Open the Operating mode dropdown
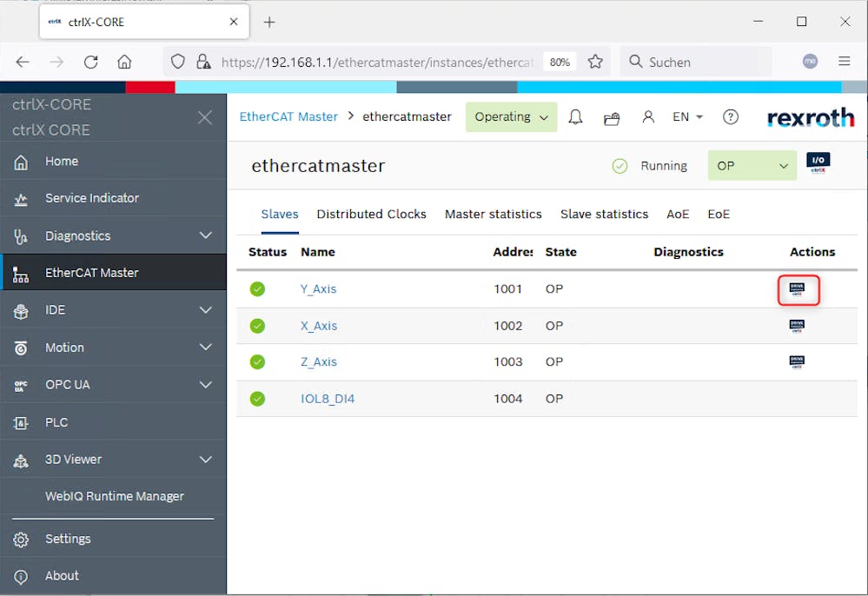Viewport: 868px width, 596px height. (x=511, y=116)
